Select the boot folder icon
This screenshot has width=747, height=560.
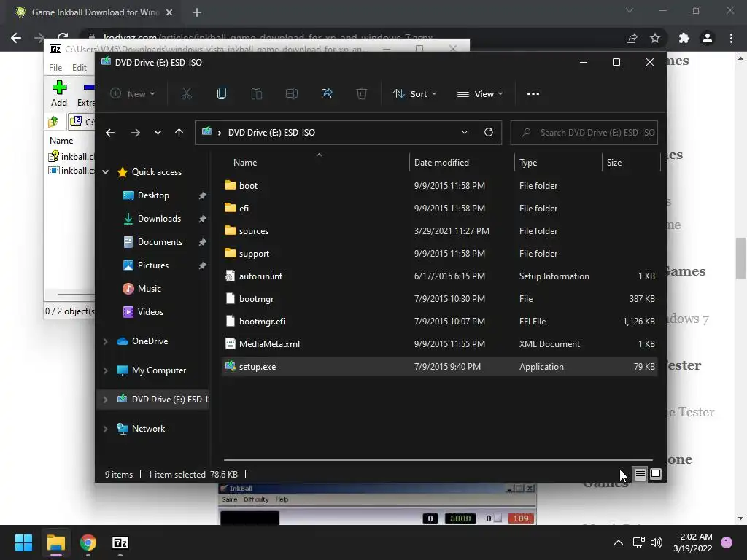(x=231, y=185)
